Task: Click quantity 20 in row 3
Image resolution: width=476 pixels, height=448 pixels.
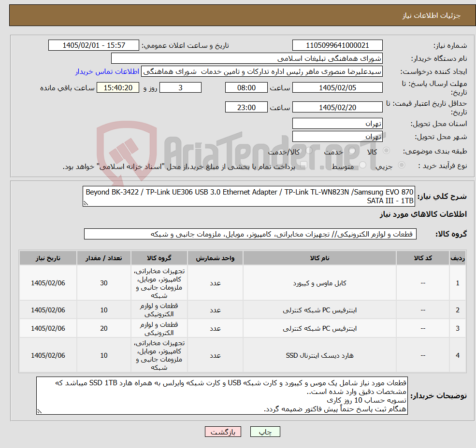Action: tap(104, 328)
